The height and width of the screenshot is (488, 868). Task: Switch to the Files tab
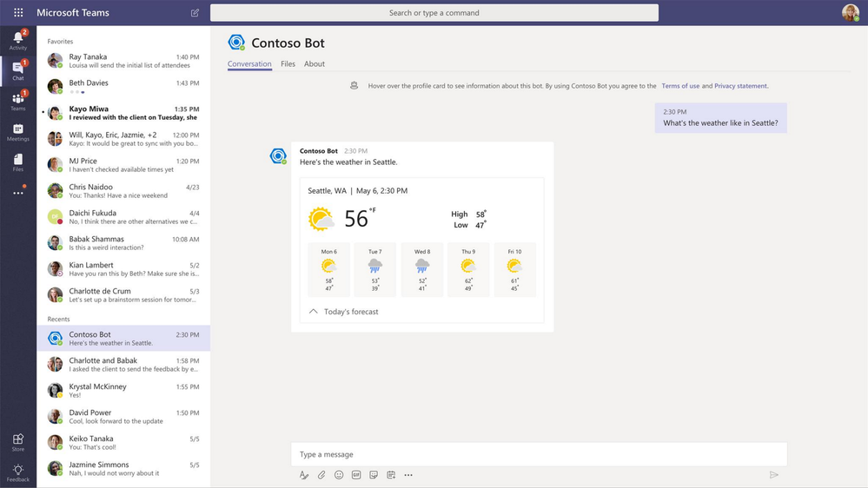tap(288, 64)
